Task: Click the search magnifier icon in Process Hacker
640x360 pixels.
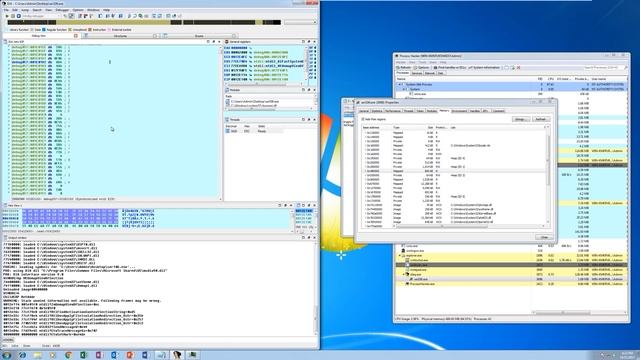Action: point(625,68)
